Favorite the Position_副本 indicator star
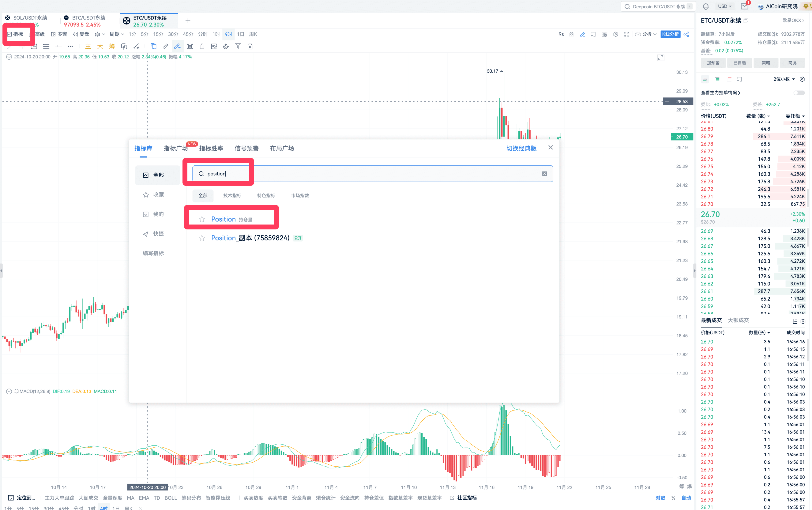 [202, 238]
